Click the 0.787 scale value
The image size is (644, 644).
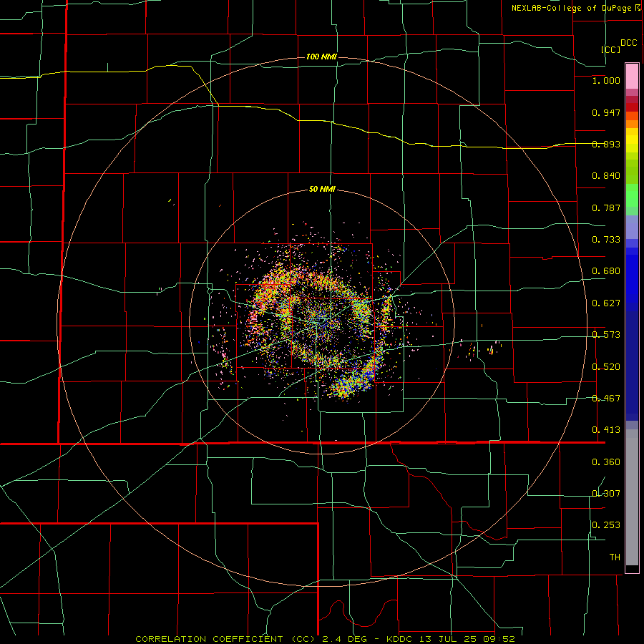click(x=606, y=208)
